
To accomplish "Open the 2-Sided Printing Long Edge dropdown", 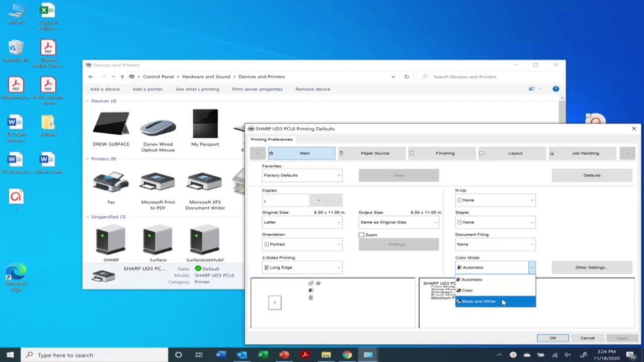I will click(302, 267).
